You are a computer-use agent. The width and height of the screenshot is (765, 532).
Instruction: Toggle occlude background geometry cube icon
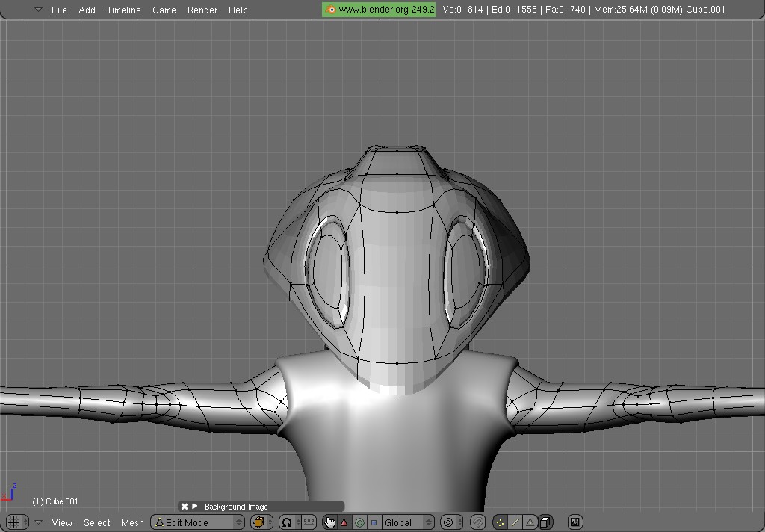(x=545, y=522)
